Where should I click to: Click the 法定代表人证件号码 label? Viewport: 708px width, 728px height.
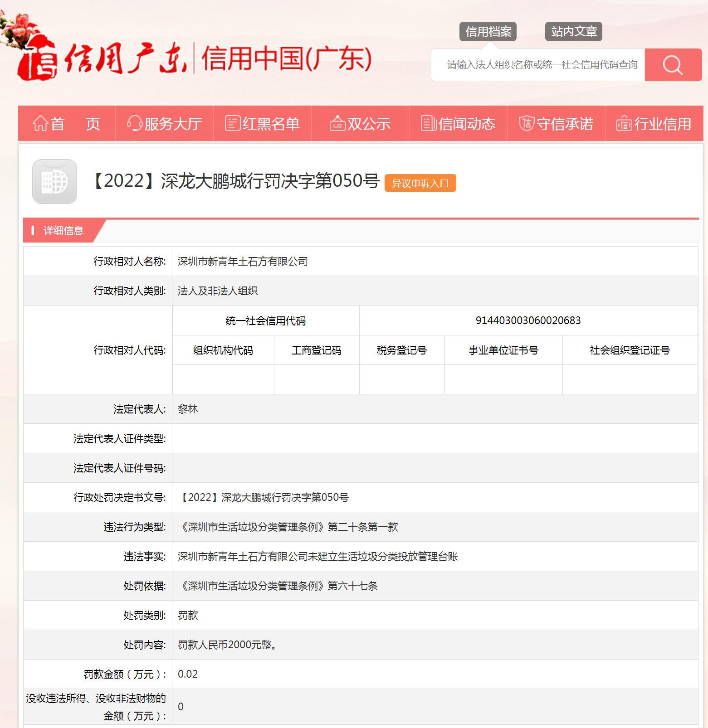[120, 468]
